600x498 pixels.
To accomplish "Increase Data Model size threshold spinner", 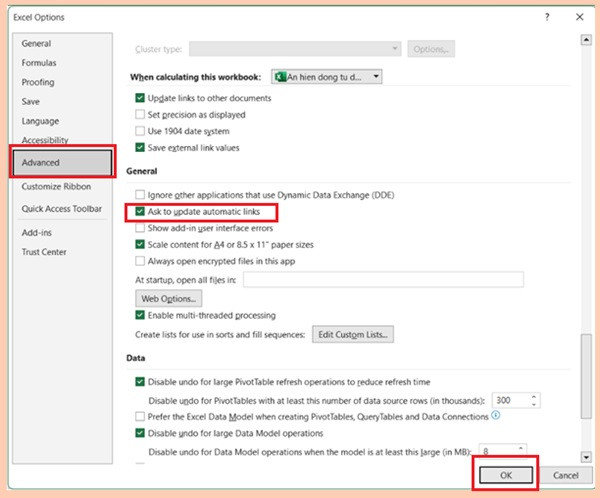I will tap(521, 448).
